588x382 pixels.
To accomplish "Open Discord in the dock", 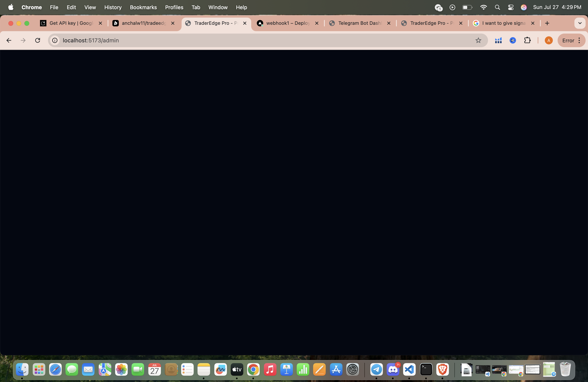I will 393,369.
